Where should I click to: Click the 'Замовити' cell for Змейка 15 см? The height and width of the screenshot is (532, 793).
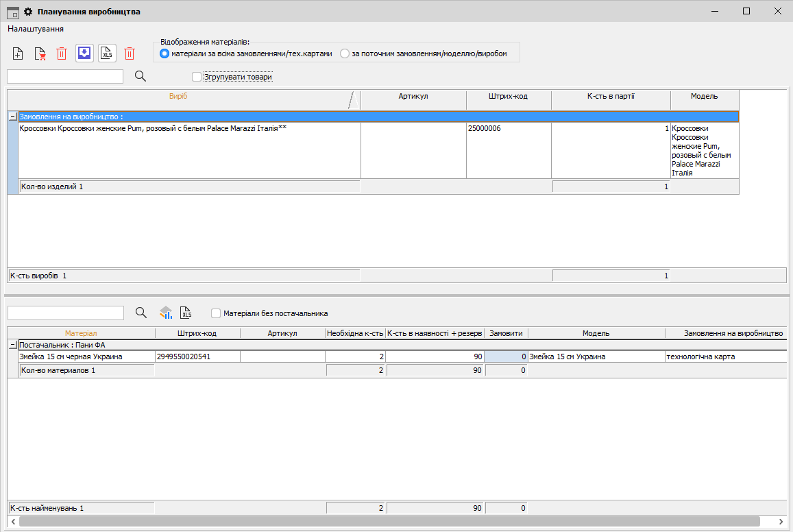tap(506, 356)
